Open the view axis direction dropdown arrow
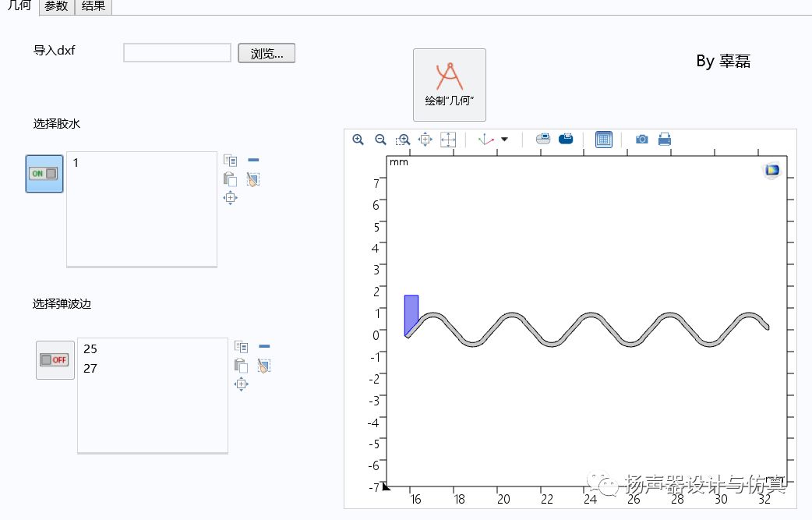 click(504, 140)
